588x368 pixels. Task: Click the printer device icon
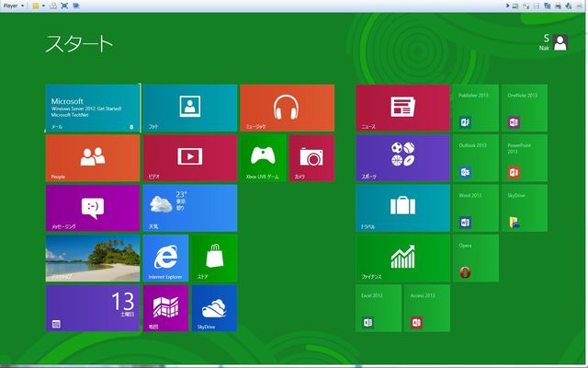click(x=558, y=6)
